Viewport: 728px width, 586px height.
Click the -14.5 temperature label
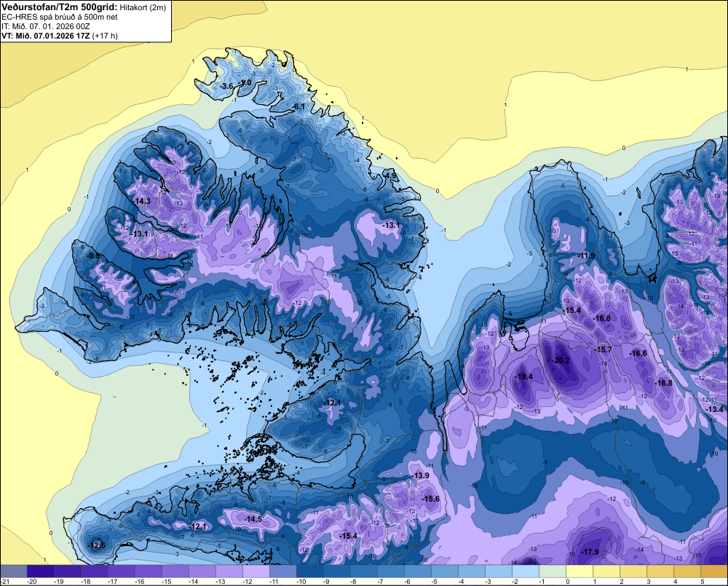tap(253, 519)
